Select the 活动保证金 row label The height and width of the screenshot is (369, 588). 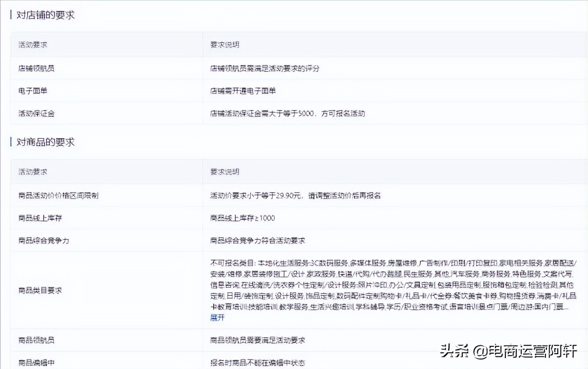pyautogui.click(x=36, y=114)
